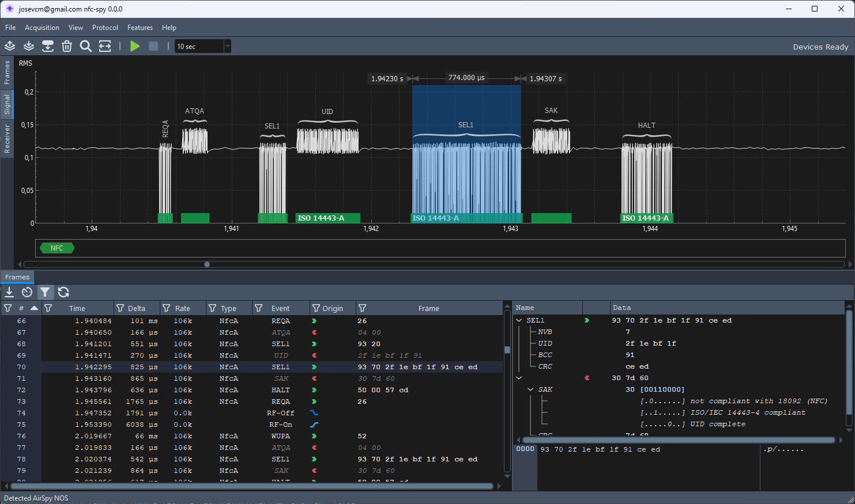Viewport: 855px width, 504px height.
Task: Click the download-to-tray icon in the main toolbar
Action: (x=48, y=46)
